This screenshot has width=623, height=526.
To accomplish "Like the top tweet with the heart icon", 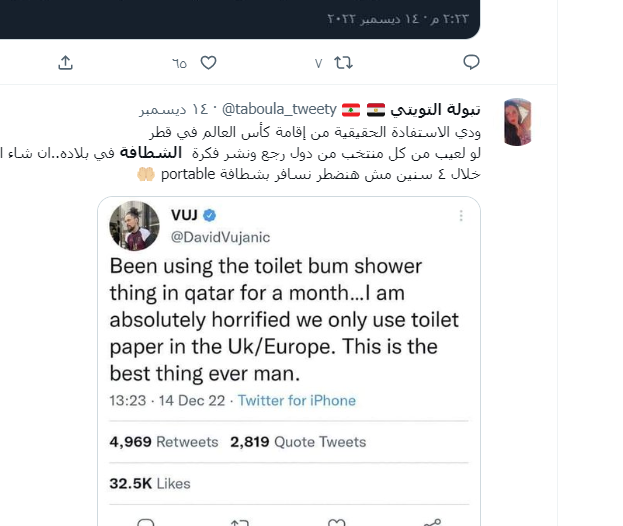I will (x=208, y=62).
